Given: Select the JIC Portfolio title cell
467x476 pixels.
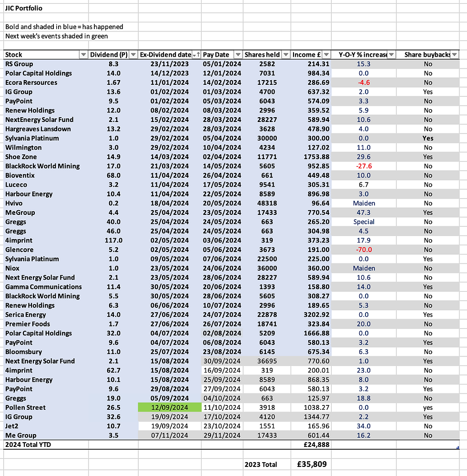Looking at the screenshot, I should 46,8.
